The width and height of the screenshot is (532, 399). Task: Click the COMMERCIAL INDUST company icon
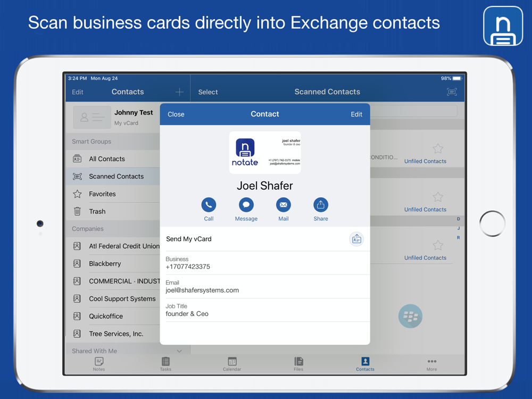coord(77,281)
